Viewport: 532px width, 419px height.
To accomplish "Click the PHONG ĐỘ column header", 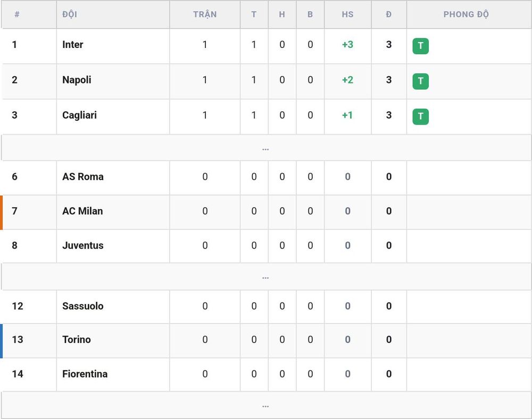I will click(466, 14).
